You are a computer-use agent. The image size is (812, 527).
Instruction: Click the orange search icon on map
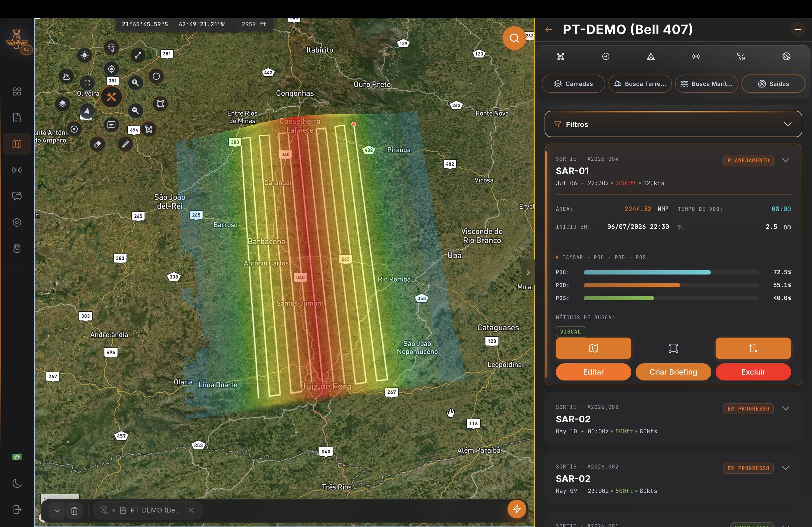[x=514, y=38]
